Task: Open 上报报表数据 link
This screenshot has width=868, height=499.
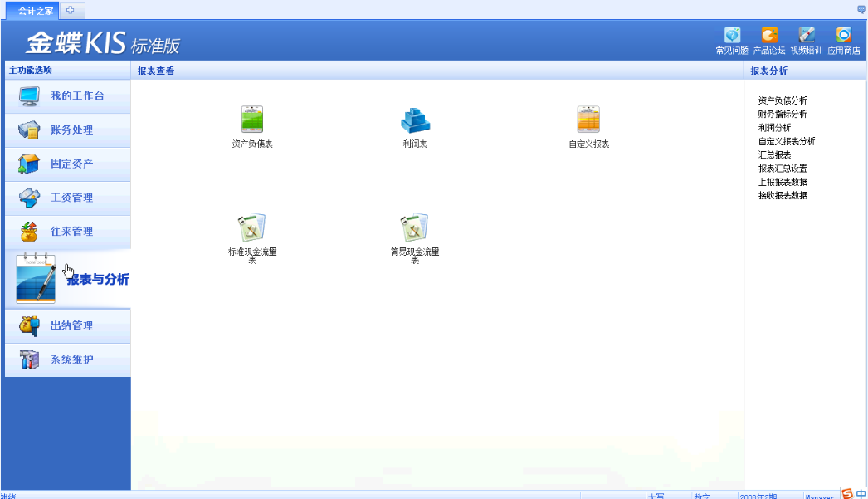Action: coord(783,182)
